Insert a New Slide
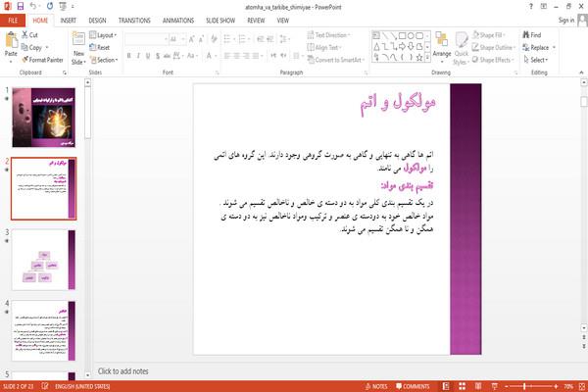588x392 pixels. (x=78, y=48)
